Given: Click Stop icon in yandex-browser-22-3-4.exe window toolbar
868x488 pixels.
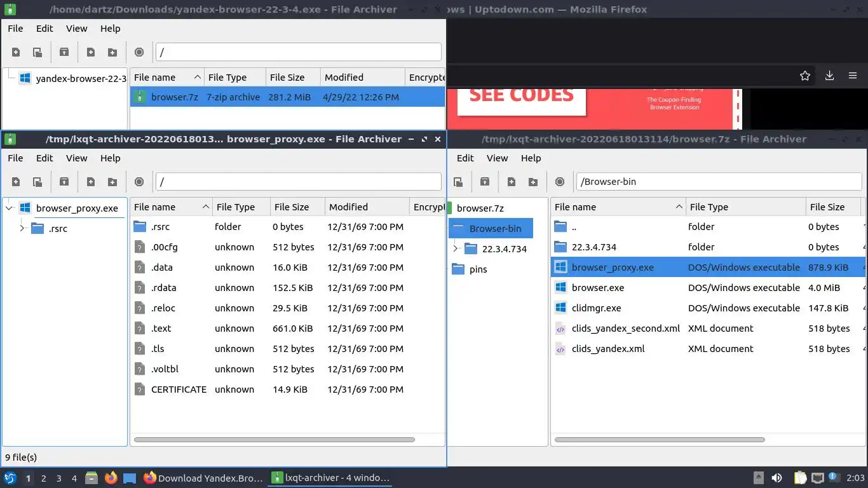Looking at the screenshot, I should click(139, 52).
